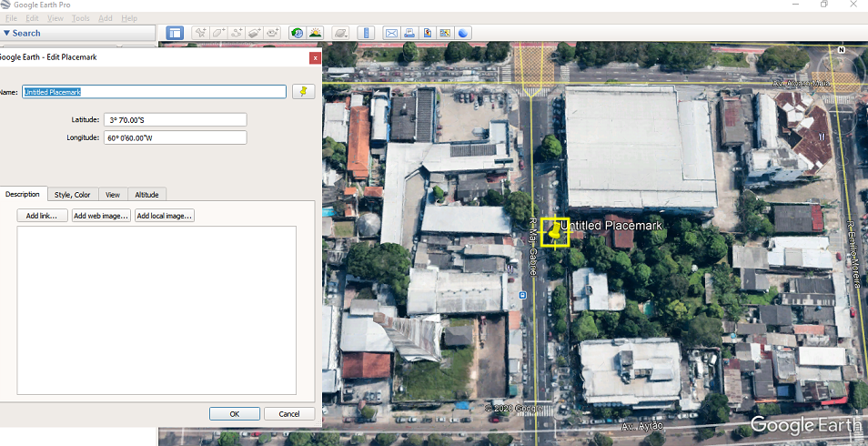Image resolution: width=868 pixels, height=446 pixels.
Task: Click the Print toolbar icon
Action: pos(410,33)
